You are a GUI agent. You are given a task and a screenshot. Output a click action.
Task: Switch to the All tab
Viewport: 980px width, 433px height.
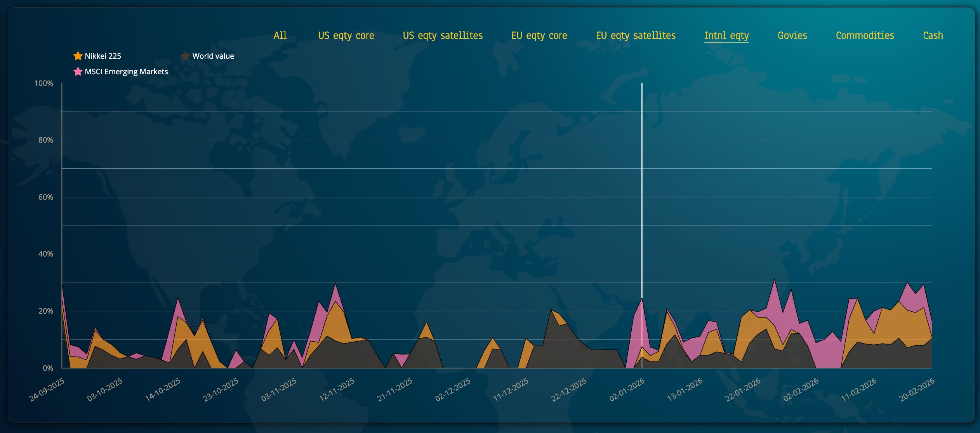tap(280, 35)
